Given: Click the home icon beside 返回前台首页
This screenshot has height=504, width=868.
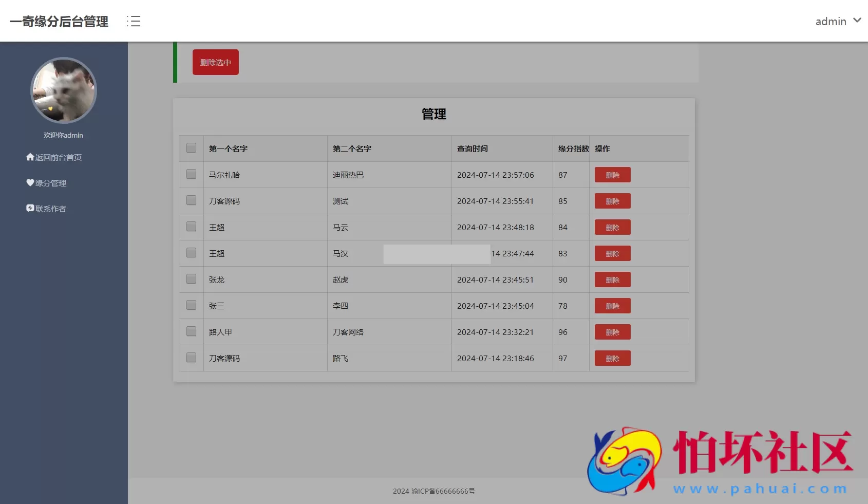Looking at the screenshot, I should coord(30,157).
